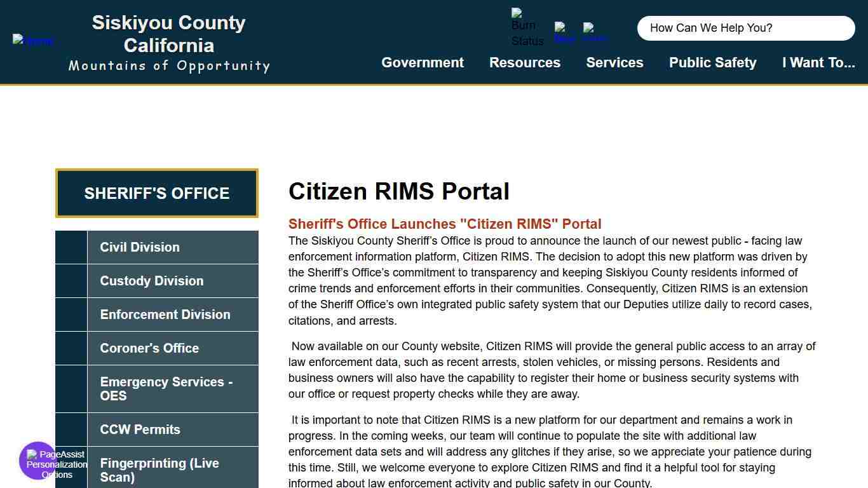Go to Emergency Services - OES
Image resolution: width=868 pixels, height=488 pixels.
pos(166,389)
